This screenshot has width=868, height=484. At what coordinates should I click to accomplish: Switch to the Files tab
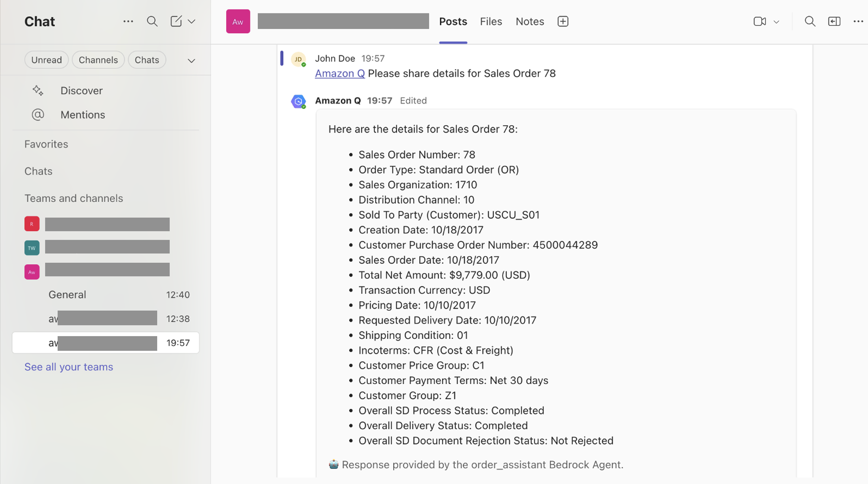491,21
